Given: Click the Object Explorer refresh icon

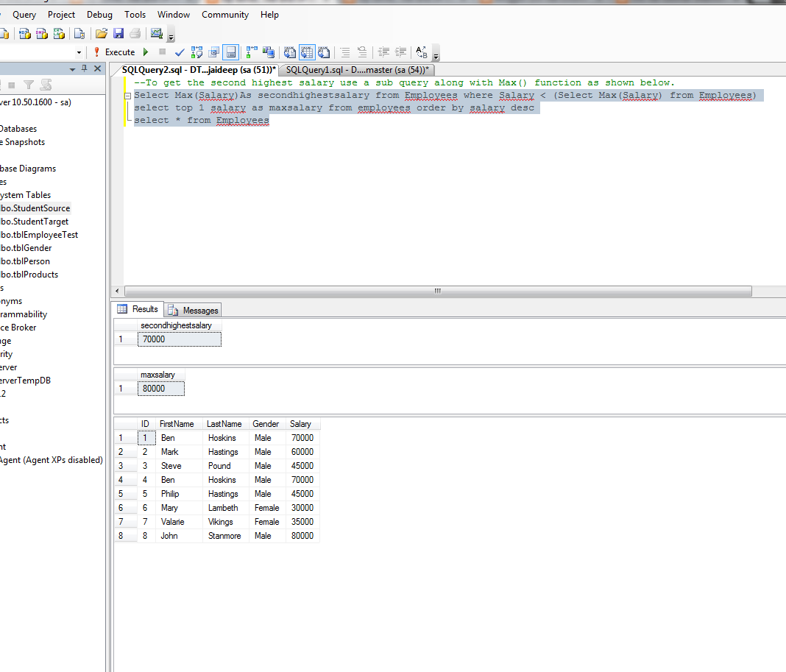Looking at the screenshot, I should 46,85.
